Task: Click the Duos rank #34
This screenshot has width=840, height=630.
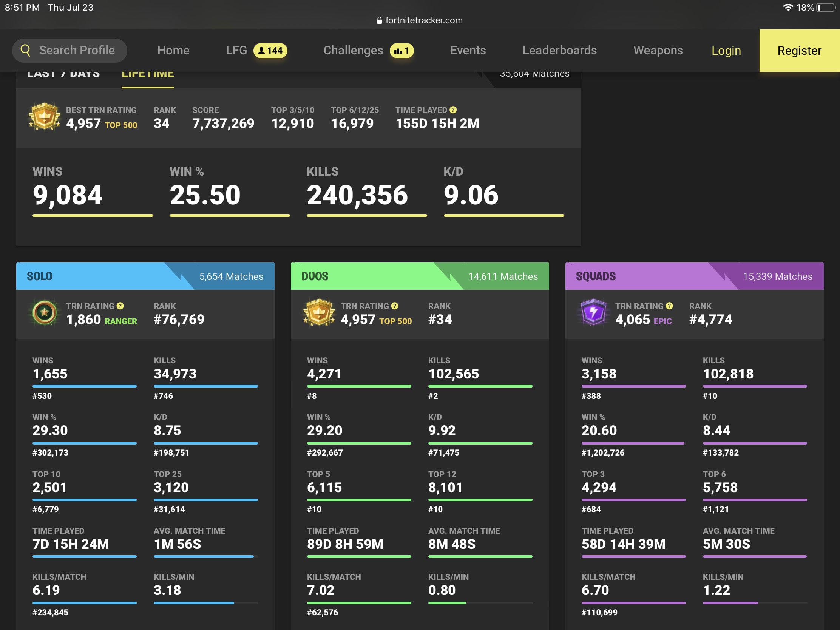Action: [x=440, y=320]
